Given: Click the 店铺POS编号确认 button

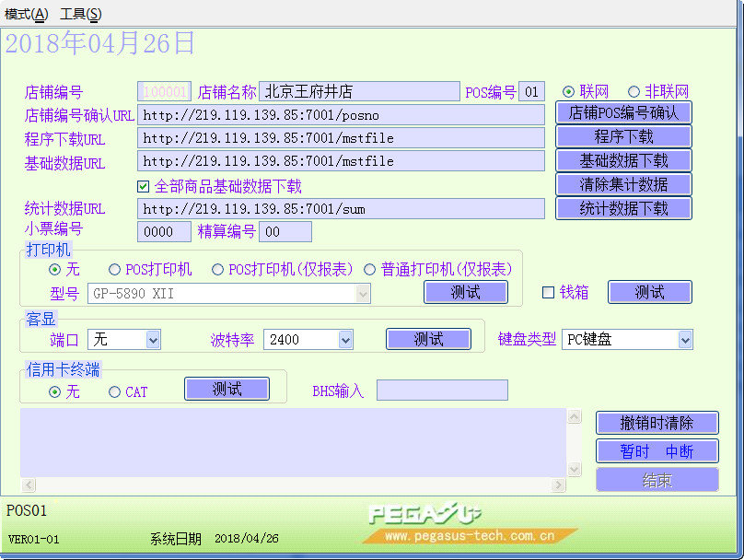Looking at the screenshot, I should (x=623, y=114).
